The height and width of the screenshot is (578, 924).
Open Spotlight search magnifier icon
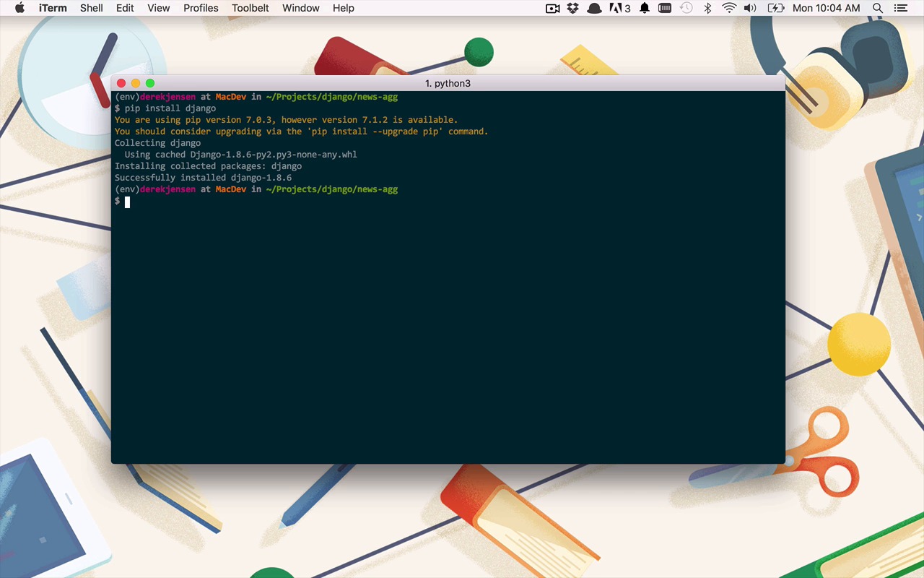click(x=878, y=8)
